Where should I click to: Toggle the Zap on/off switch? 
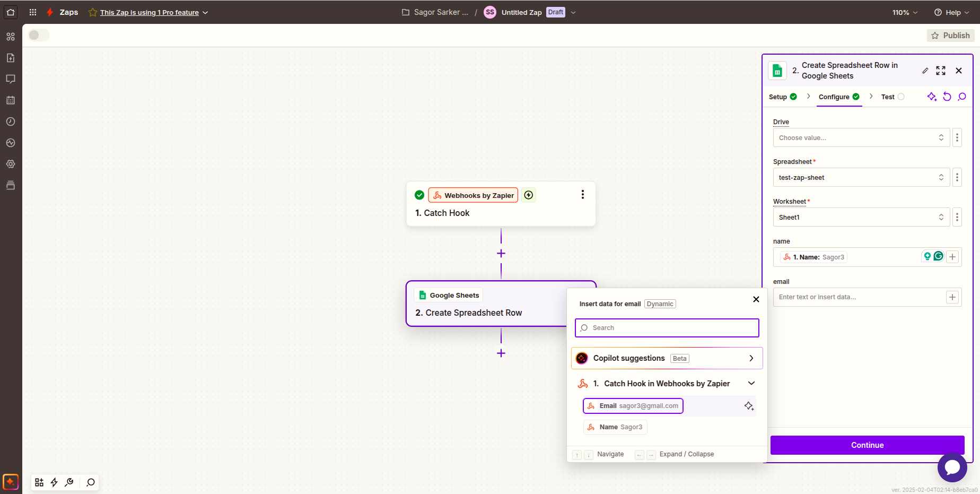[x=39, y=35]
